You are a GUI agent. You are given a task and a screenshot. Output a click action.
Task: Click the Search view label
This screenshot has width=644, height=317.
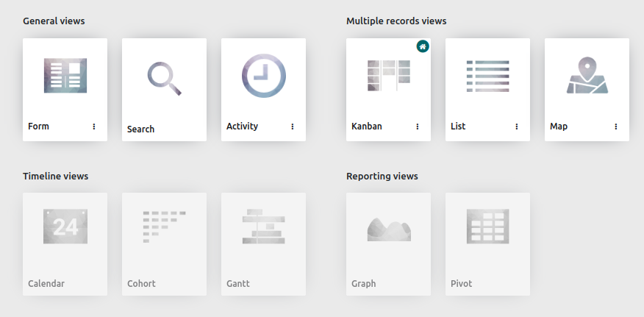141,129
